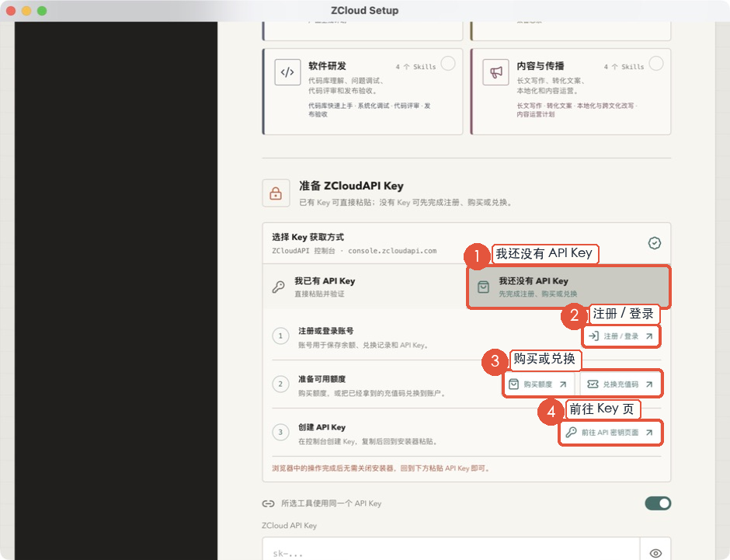
Task: Click the 准备可用额度 step title
Action: click(x=322, y=379)
